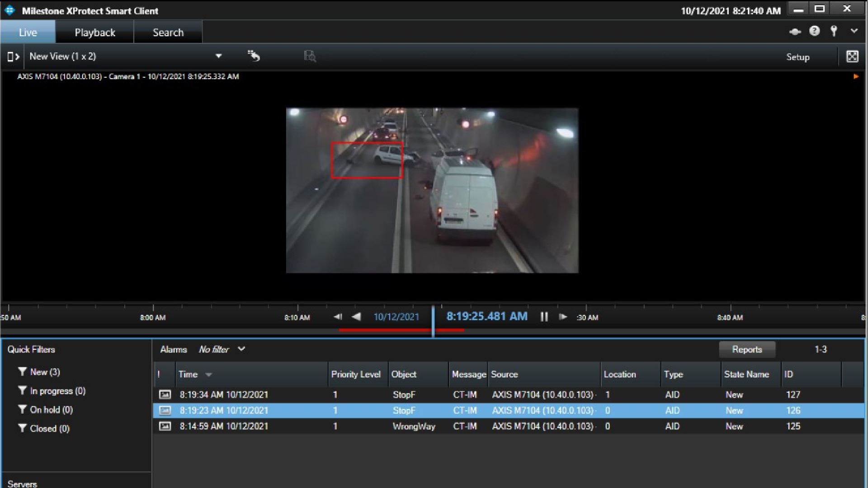The width and height of the screenshot is (868, 488).
Task: Open the New View (1 x 2) dropdown
Action: pyautogui.click(x=125, y=56)
